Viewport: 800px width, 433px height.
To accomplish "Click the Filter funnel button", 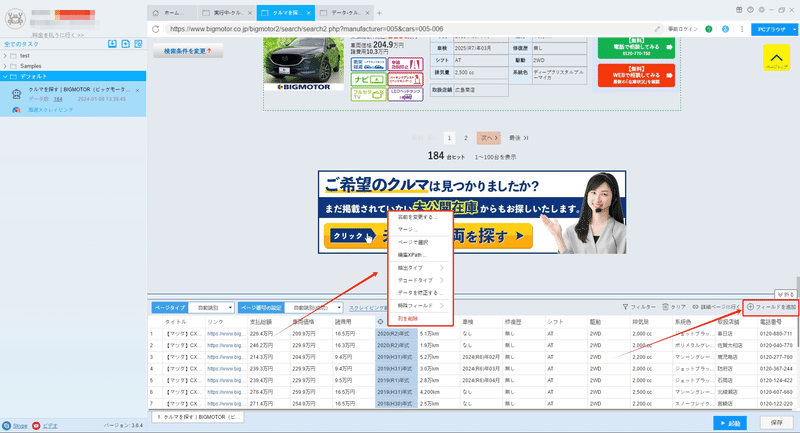I will 639,307.
